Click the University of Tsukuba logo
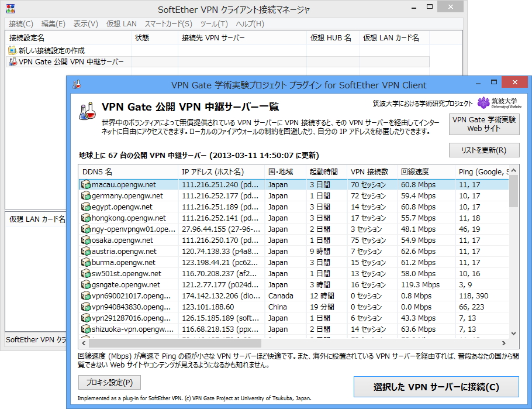This screenshot has width=532, height=409. coord(483,102)
